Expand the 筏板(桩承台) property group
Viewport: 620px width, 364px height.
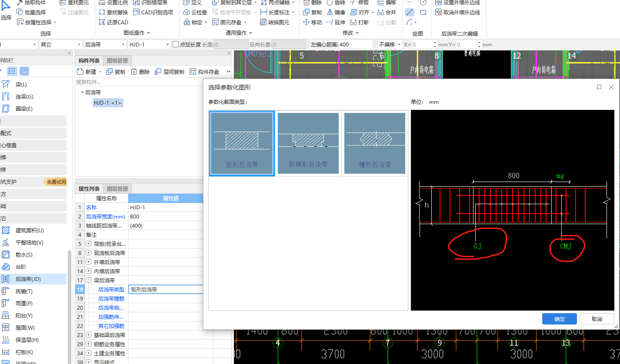click(89, 244)
